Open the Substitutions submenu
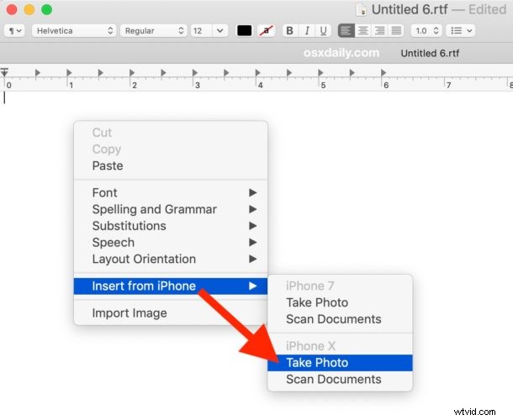 [171, 226]
